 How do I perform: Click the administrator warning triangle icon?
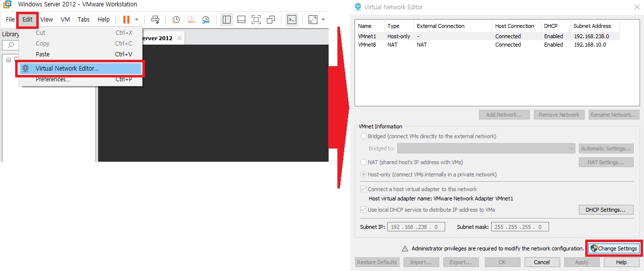click(405, 248)
